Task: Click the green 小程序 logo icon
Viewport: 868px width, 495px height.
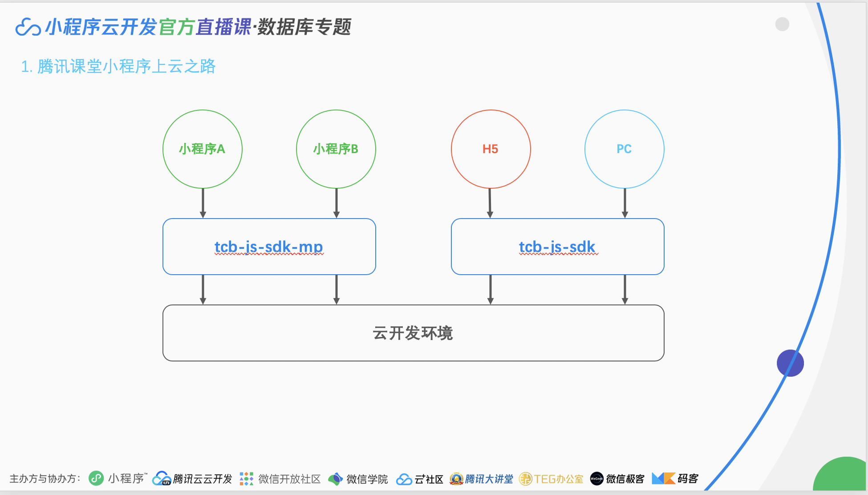Action: 96,479
